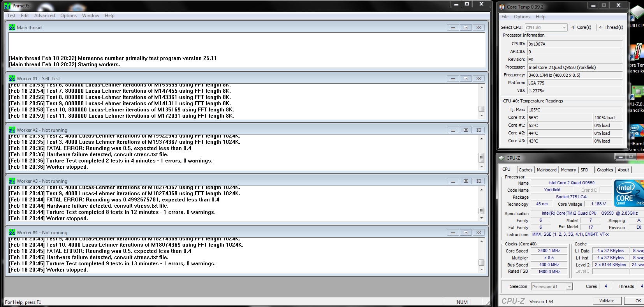This screenshot has height=307, width=644.
Task: Maximize the Worker #3 child window
Action: pos(466,181)
